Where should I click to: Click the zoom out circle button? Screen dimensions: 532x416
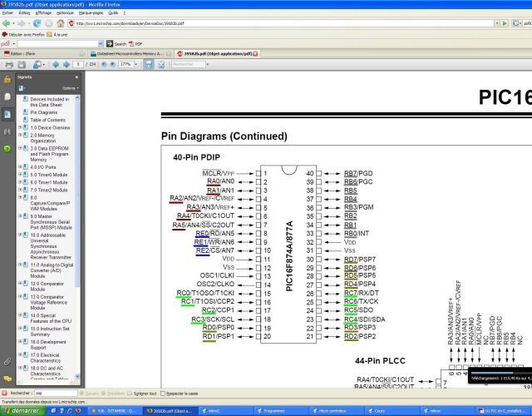point(104,64)
